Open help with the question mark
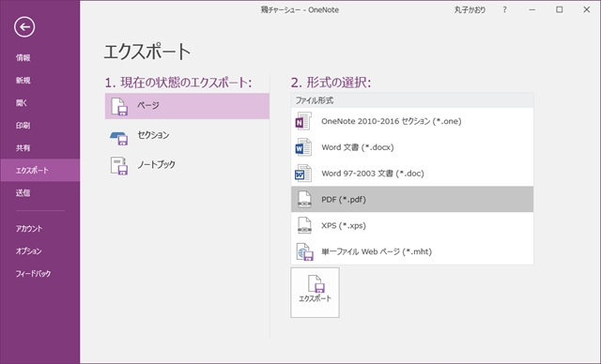This screenshot has width=601, height=364. (x=504, y=10)
